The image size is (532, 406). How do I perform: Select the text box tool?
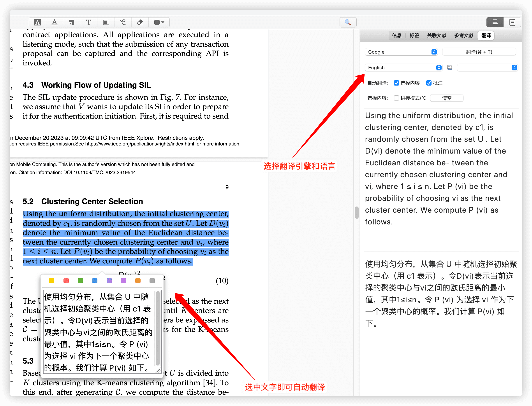(88, 23)
